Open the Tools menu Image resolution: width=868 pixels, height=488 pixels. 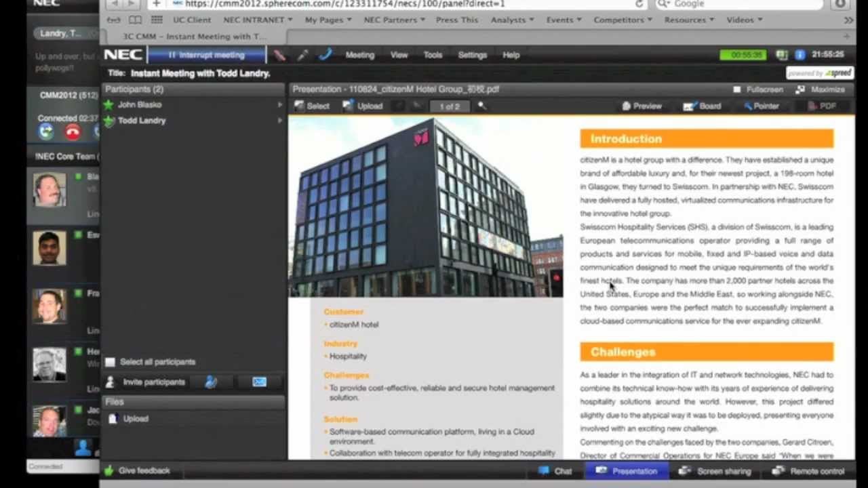tap(433, 55)
